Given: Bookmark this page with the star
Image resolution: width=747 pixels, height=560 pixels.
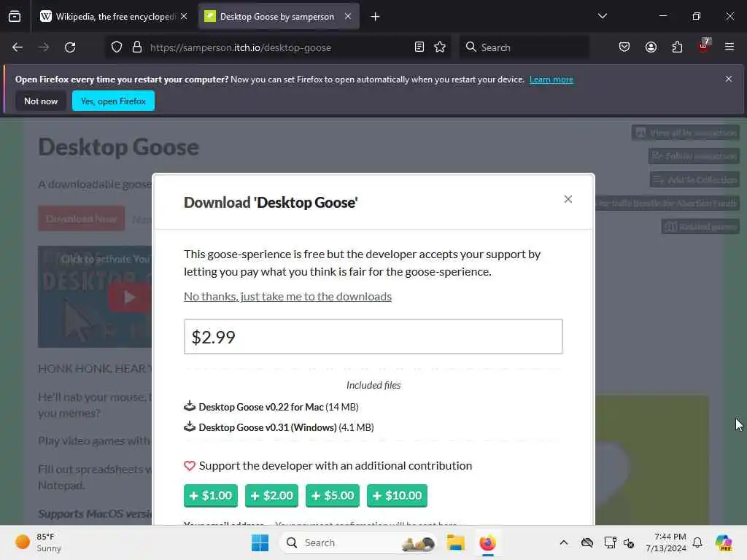Looking at the screenshot, I should pyautogui.click(x=440, y=47).
